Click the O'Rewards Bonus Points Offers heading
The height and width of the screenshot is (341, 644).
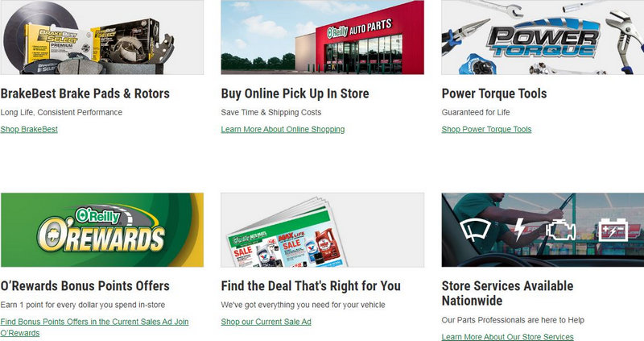pos(85,286)
